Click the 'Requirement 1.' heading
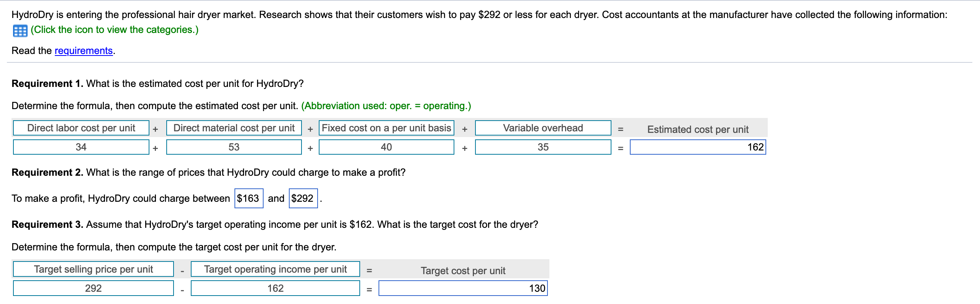The image size is (980, 304). tap(48, 83)
